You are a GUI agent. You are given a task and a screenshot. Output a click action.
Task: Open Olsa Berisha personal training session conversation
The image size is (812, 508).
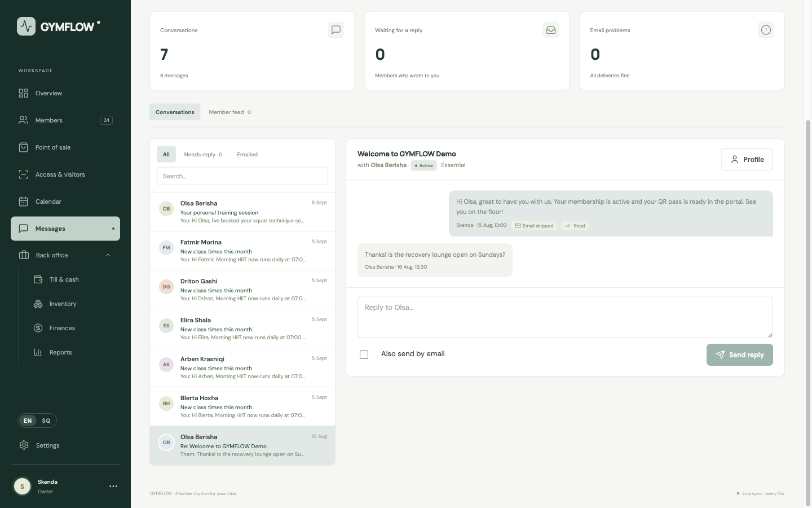tap(242, 212)
